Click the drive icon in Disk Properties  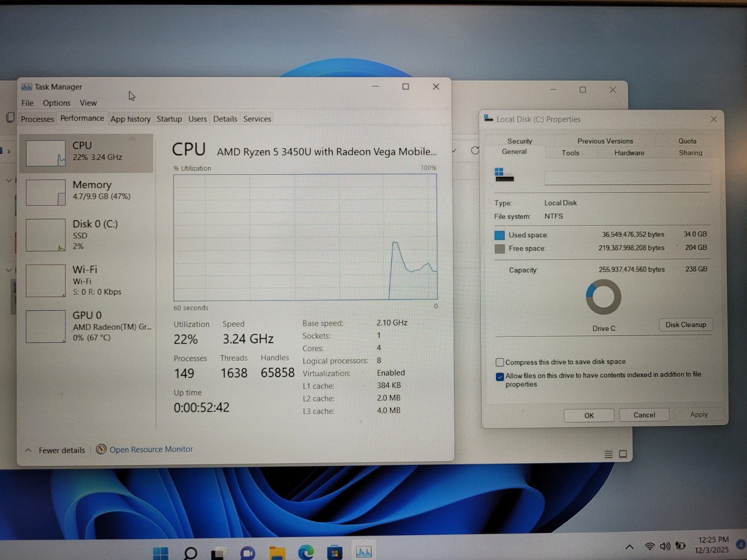click(x=504, y=175)
